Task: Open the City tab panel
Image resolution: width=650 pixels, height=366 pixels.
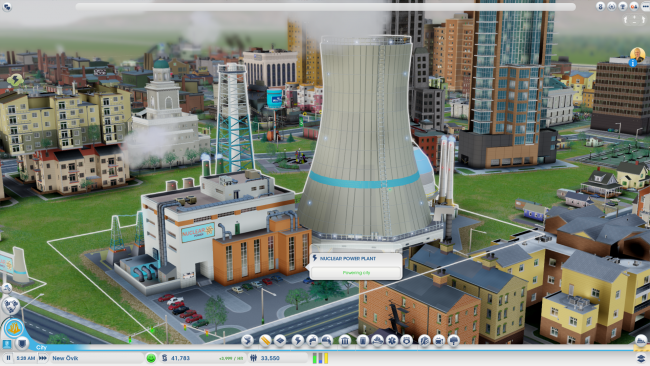Action: [41, 347]
